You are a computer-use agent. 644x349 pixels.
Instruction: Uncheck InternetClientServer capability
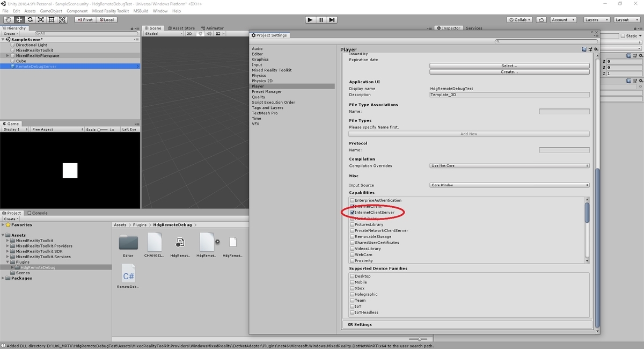click(352, 213)
